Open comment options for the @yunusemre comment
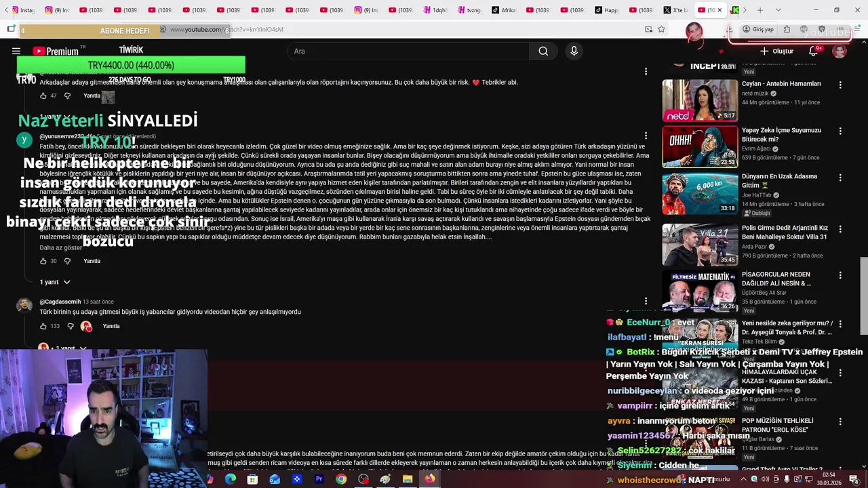Image resolution: width=868 pixels, height=488 pixels. [x=646, y=136]
